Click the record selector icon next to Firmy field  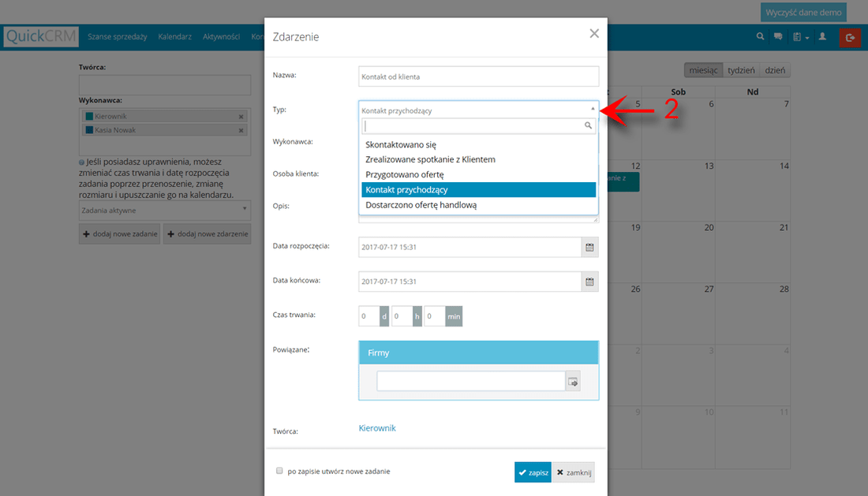tap(572, 380)
